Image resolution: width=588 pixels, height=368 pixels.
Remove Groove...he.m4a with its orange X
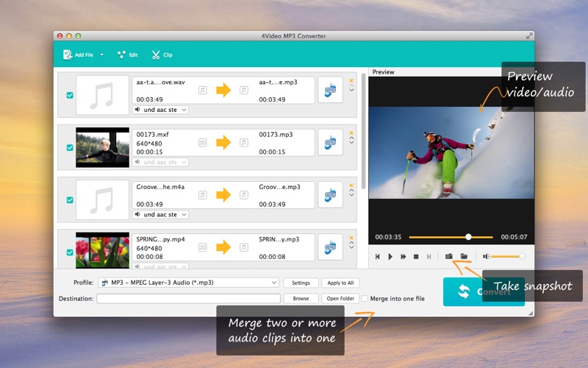pos(351,185)
